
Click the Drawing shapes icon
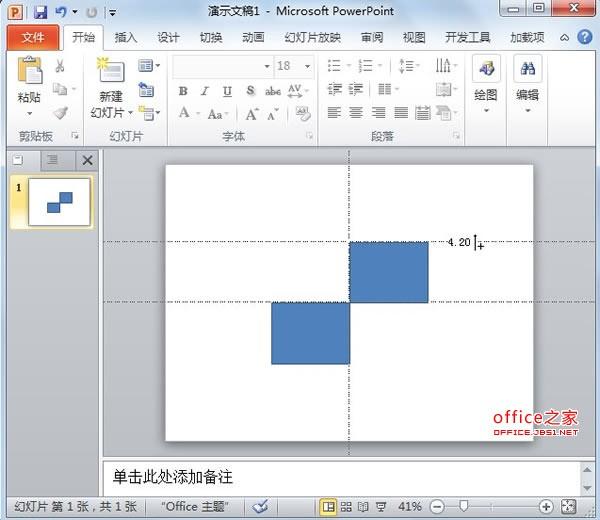[486, 69]
